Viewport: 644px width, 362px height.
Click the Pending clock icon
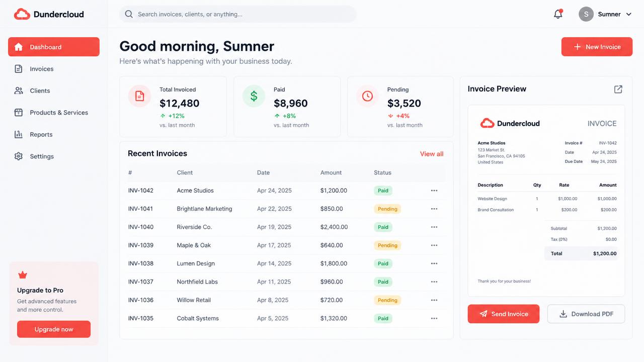point(367,96)
